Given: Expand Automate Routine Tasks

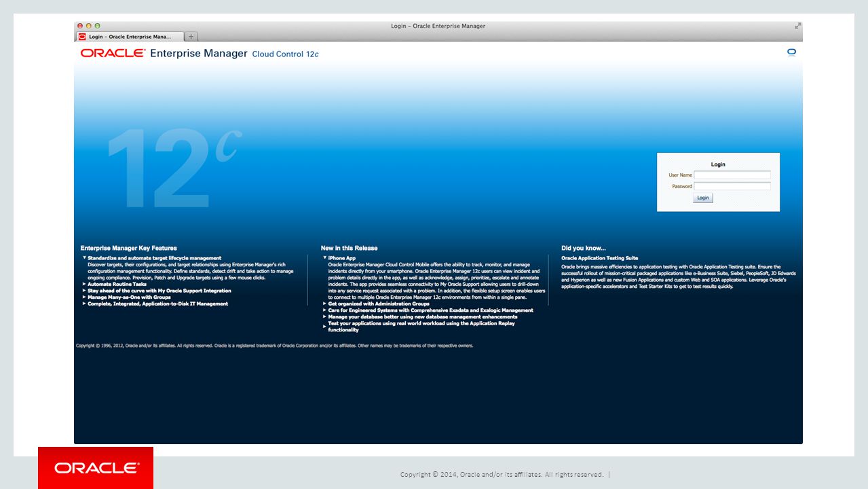Looking at the screenshot, I should pyautogui.click(x=84, y=284).
